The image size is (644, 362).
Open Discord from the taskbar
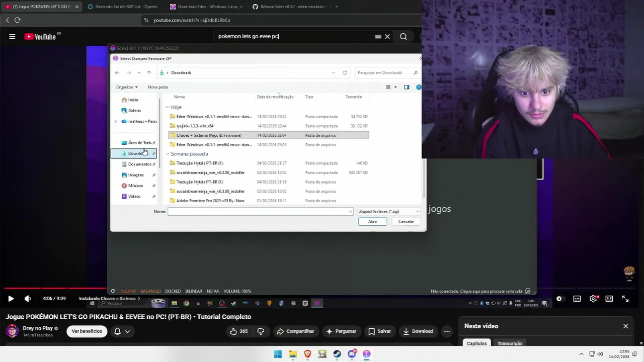[x=352, y=354]
